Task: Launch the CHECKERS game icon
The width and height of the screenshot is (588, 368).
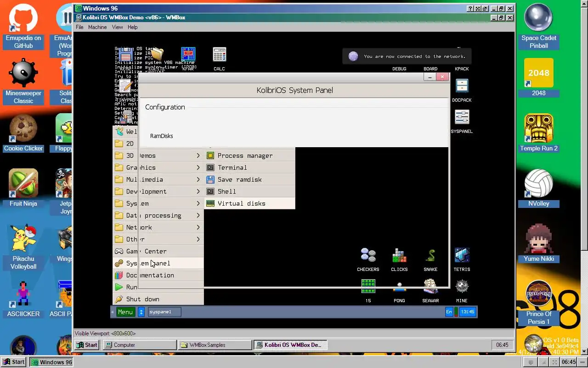Action: click(368, 259)
